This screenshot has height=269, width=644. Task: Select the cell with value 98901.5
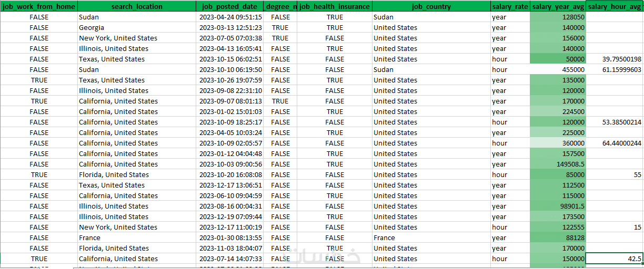pos(558,206)
